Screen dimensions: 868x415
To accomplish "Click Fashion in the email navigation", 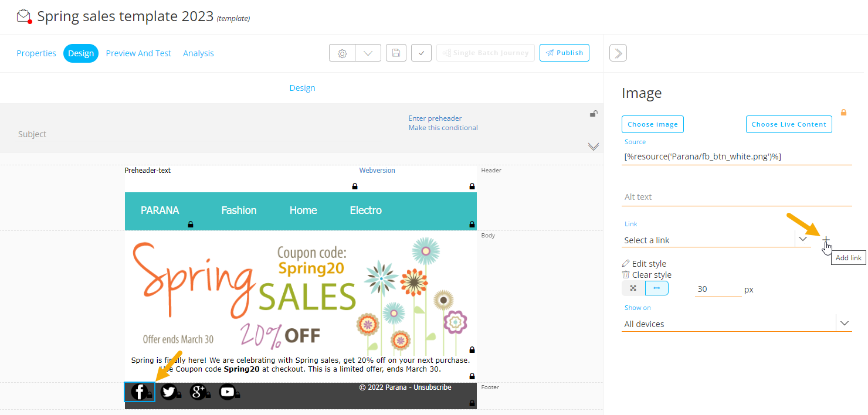I will coord(239,210).
